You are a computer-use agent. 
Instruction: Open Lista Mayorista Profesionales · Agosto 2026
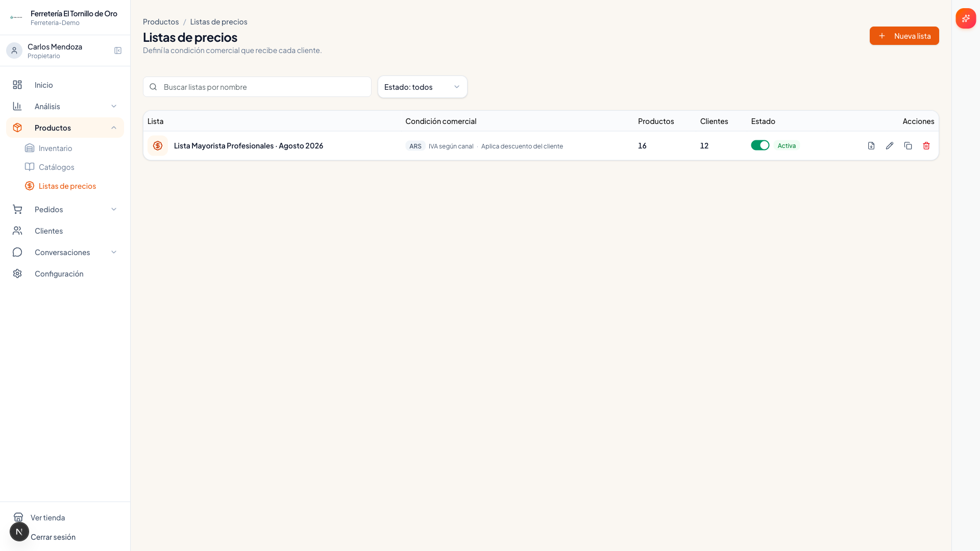[x=249, y=146]
